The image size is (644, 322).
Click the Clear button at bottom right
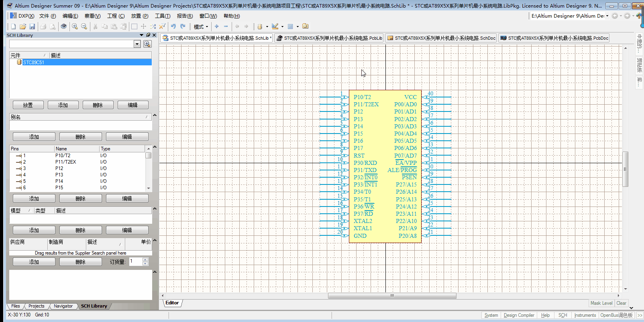622,303
